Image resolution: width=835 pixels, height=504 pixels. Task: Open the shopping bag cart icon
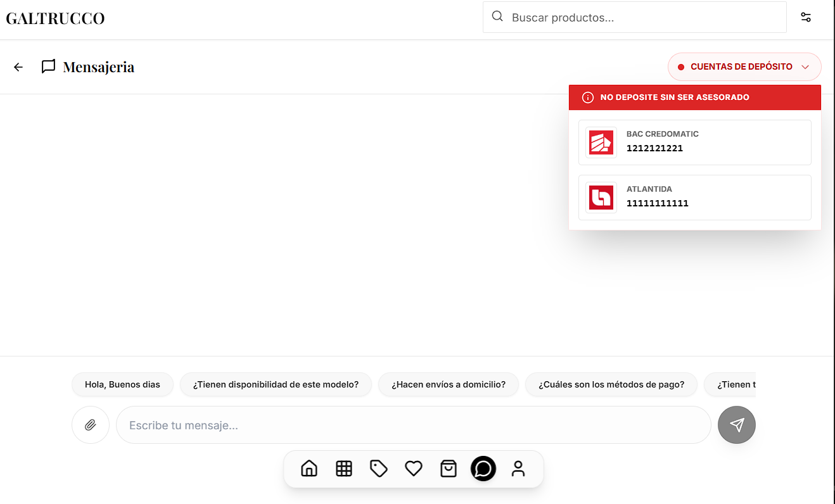click(x=449, y=469)
